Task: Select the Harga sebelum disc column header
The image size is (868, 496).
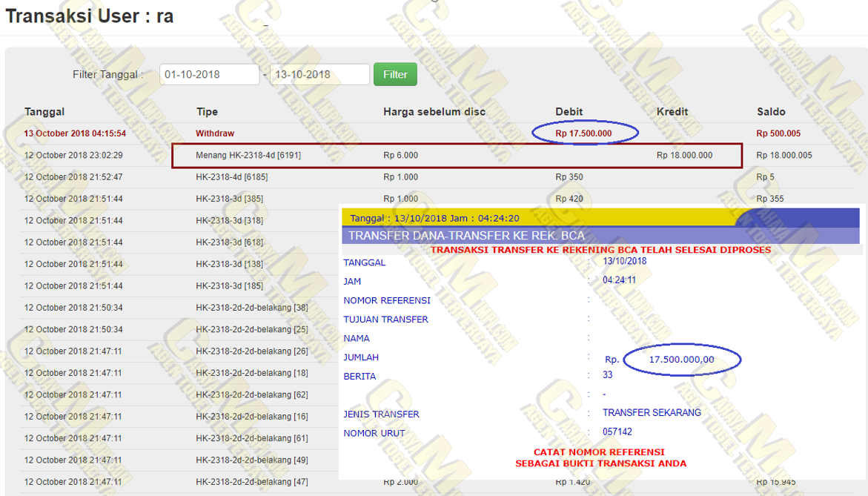Action: coord(434,112)
